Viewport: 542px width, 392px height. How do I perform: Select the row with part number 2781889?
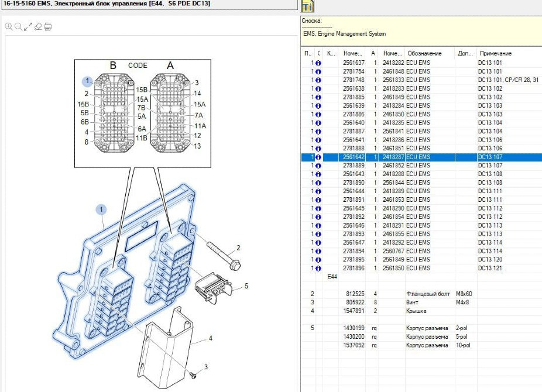[354, 166]
